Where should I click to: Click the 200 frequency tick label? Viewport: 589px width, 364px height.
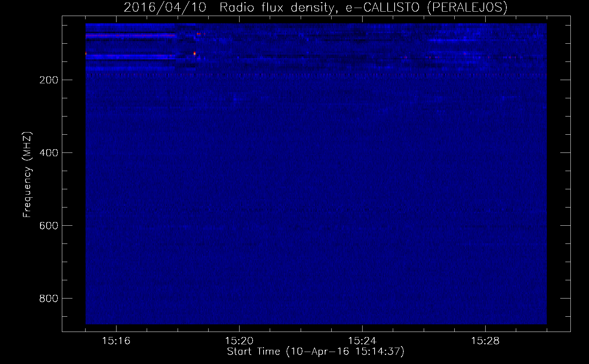[x=49, y=80]
